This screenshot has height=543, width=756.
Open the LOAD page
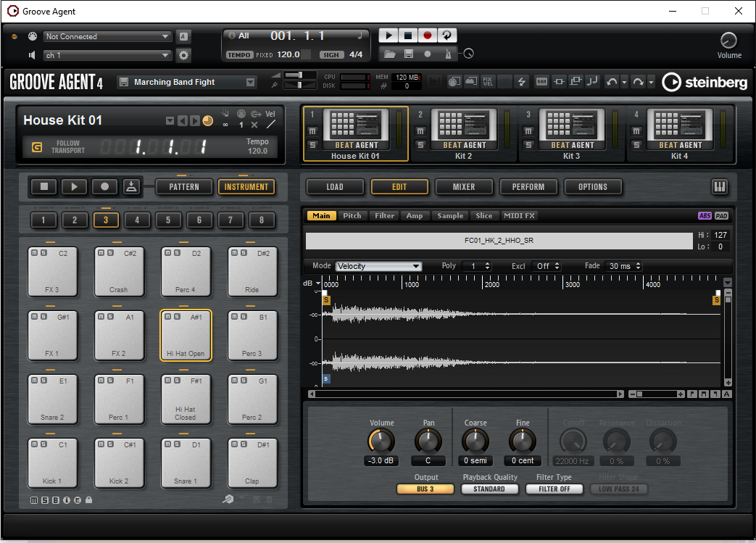pyautogui.click(x=335, y=186)
